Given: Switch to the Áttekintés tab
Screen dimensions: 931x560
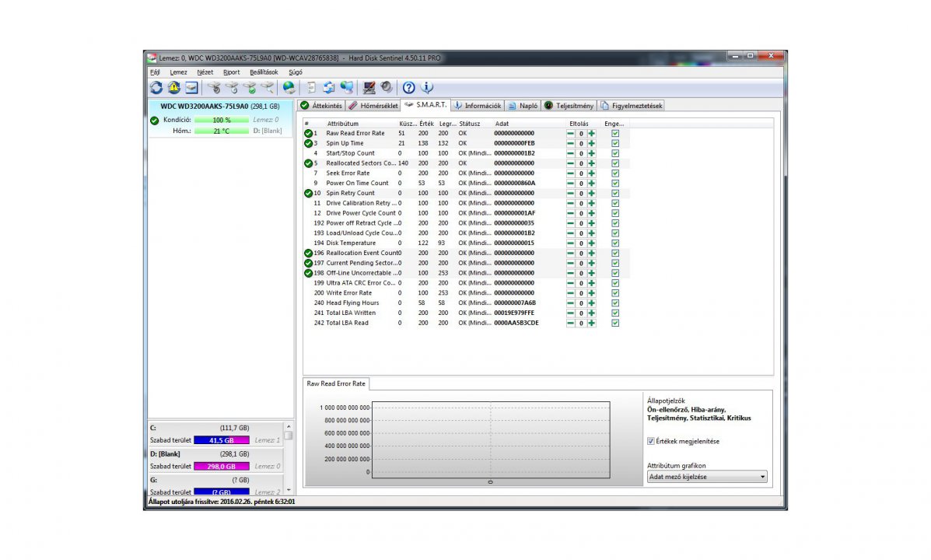Looking at the screenshot, I should coord(321,106).
